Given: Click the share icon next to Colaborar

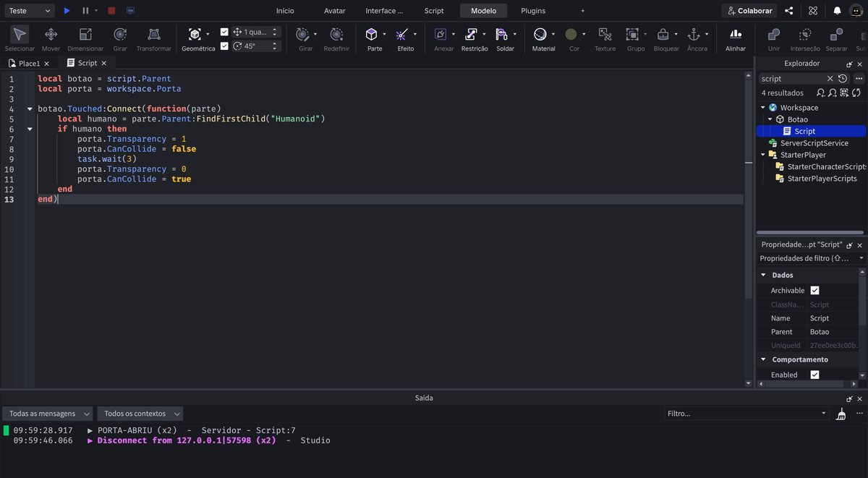Looking at the screenshot, I should tap(788, 11).
